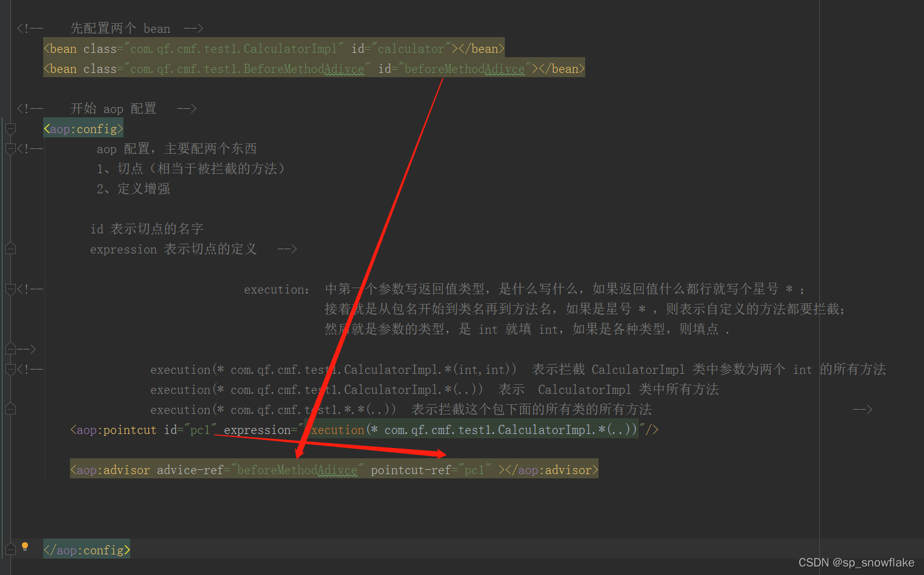Click comment line 'id 表示切点的名字'
Viewport: 924px width, 575px height.
pos(147,229)
